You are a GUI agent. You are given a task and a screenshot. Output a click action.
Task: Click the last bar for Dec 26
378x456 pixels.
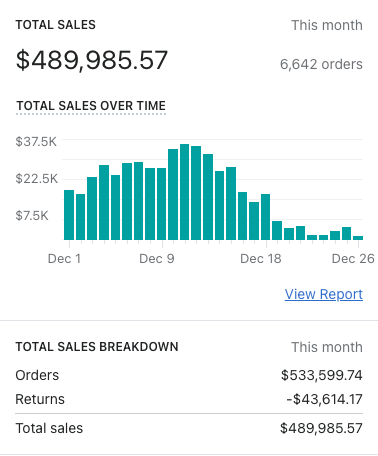click(x=358, y=238)
